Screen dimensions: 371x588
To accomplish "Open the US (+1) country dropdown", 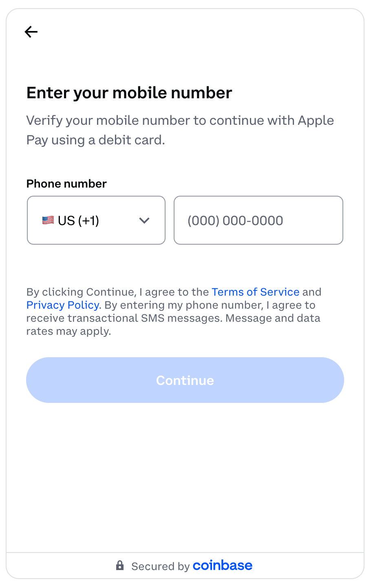I will point(96,221).
